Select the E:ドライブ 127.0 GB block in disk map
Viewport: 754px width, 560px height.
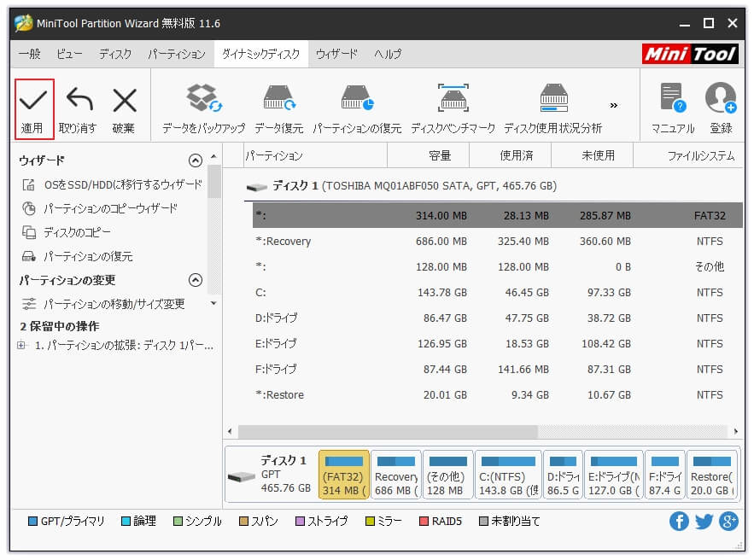click(614, 475)
